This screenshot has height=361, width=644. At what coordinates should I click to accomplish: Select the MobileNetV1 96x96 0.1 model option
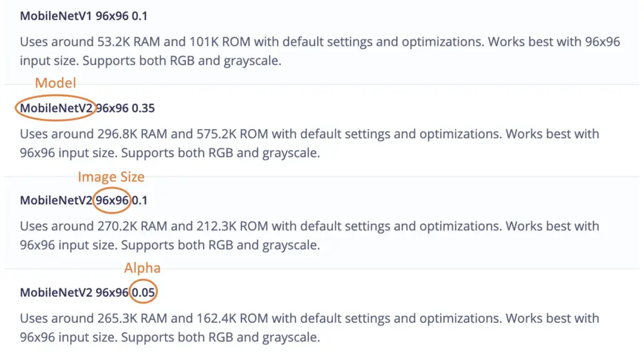(x=84, y=15)
